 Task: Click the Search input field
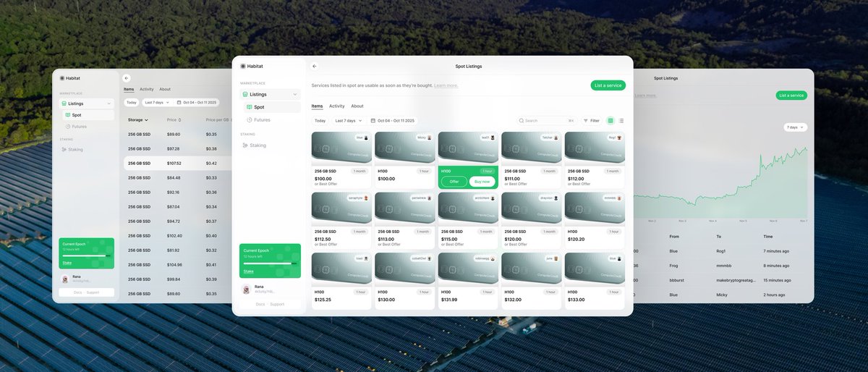546,121
